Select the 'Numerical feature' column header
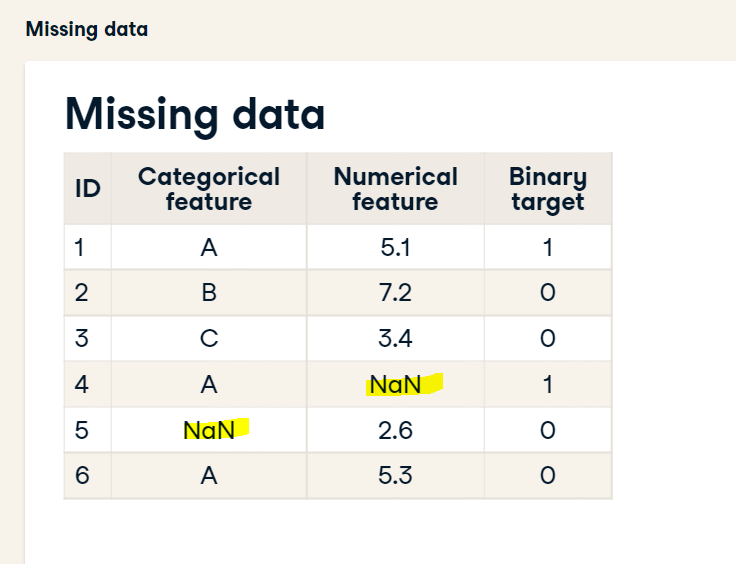 [395, 189]
